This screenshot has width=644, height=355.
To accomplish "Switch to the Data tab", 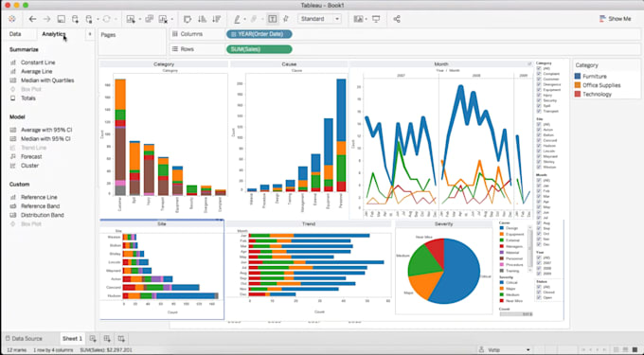I will (x=15, y=34).
